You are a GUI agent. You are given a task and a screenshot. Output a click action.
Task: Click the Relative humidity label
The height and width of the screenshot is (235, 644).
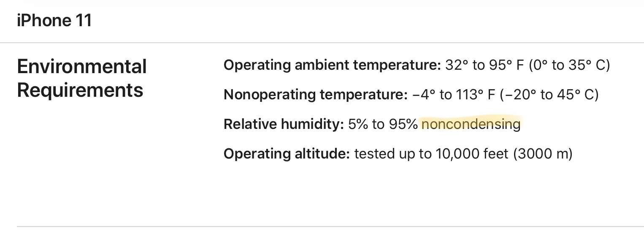(284, 124)
